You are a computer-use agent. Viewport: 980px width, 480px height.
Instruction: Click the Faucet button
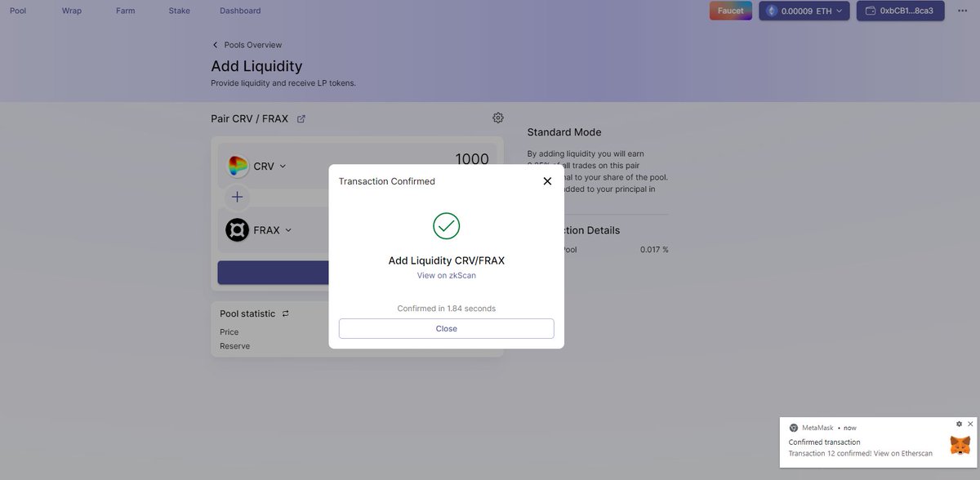point(731,11)
